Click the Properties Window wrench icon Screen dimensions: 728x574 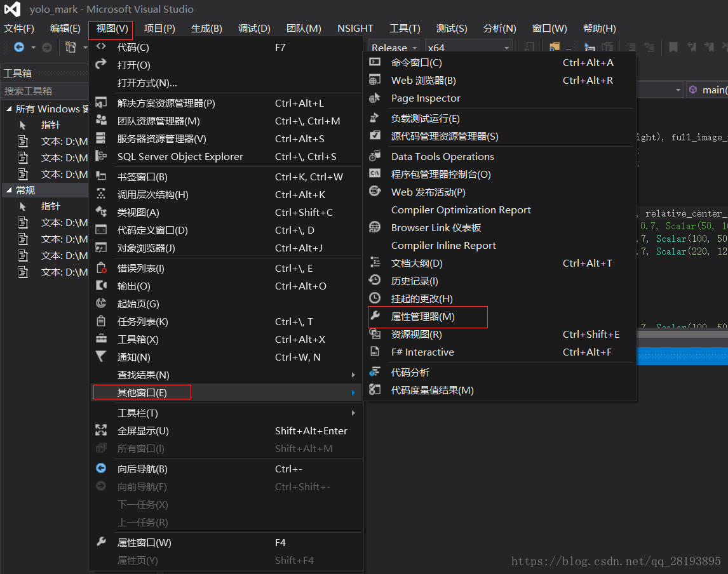(101, 542)
